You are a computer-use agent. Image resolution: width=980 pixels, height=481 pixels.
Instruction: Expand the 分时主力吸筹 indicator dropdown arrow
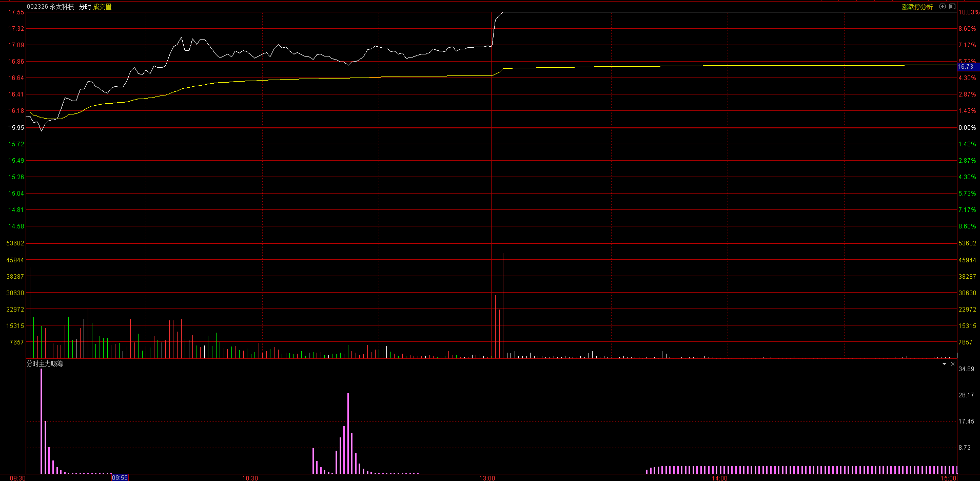pyautogui.click(x=944, y=364)
